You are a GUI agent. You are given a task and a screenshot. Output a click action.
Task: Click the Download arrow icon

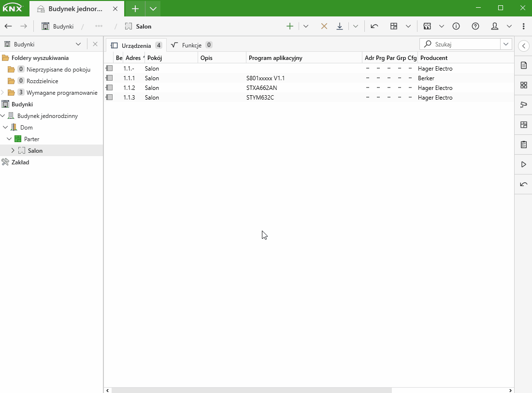click(x=340, y=27)
